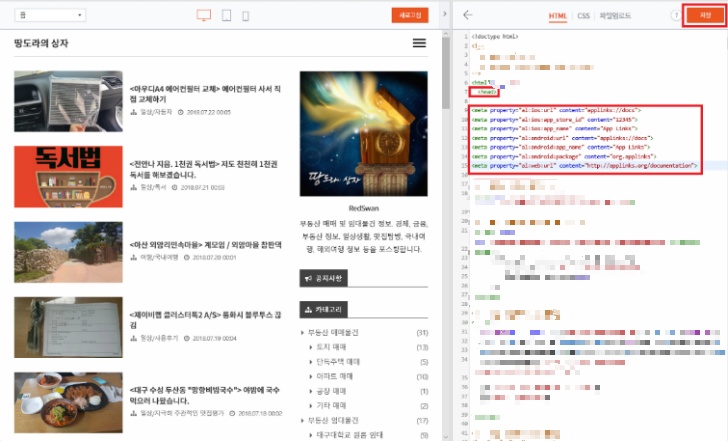The width and height of the screenshot is (728, 441).
Task: Click the <!doctype html> code line
Action: (495, 36)
